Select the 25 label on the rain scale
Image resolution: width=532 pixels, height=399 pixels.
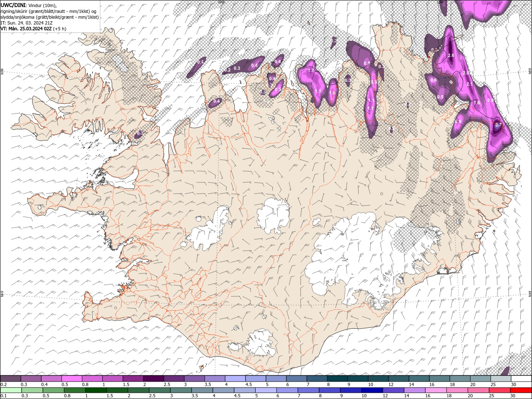click(492, 396)
